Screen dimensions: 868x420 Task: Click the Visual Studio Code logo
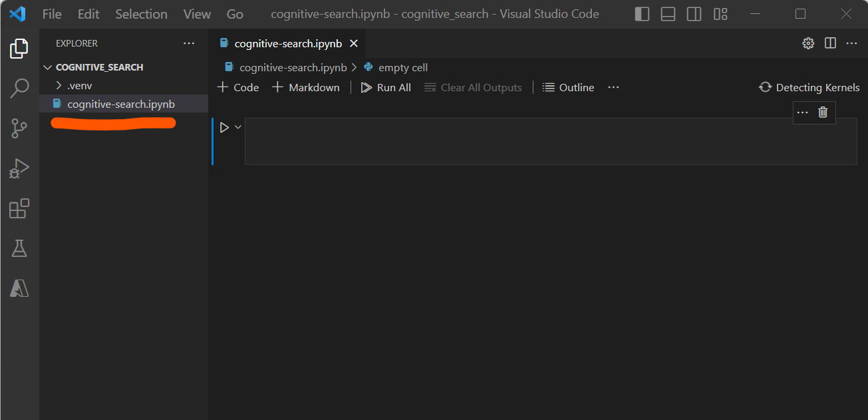pyautogui.click(x=17, y=14)
